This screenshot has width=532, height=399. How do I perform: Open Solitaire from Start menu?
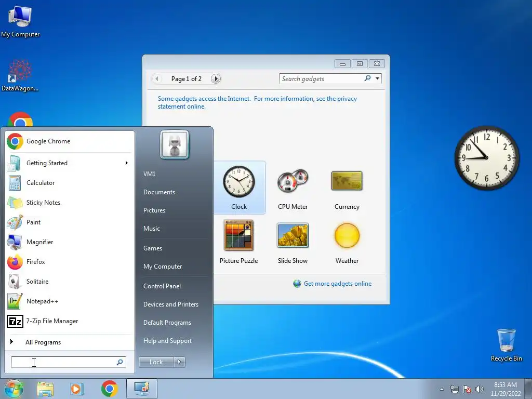pos(69,281)
